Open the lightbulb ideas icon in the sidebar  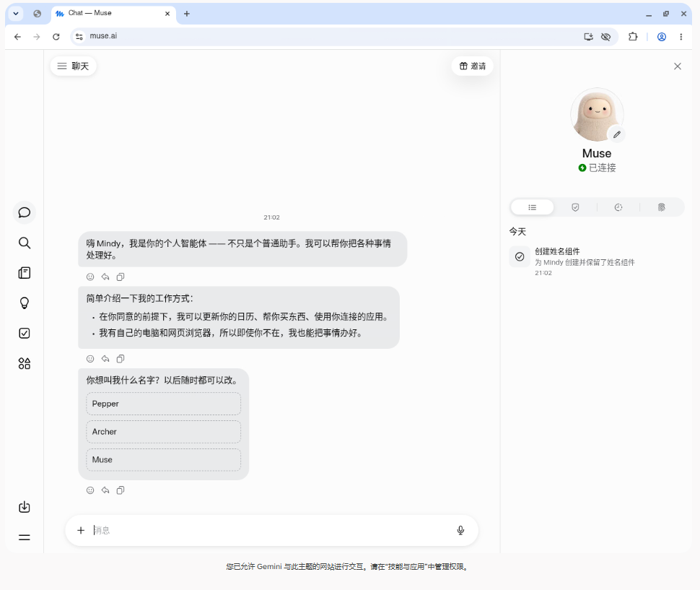tap(24, 303)
